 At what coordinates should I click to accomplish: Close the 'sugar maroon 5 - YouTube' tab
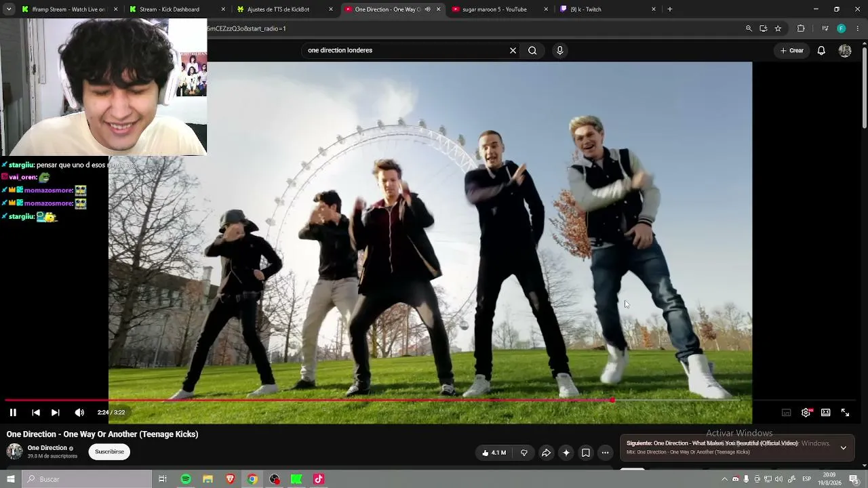click(x=546, y=9)
